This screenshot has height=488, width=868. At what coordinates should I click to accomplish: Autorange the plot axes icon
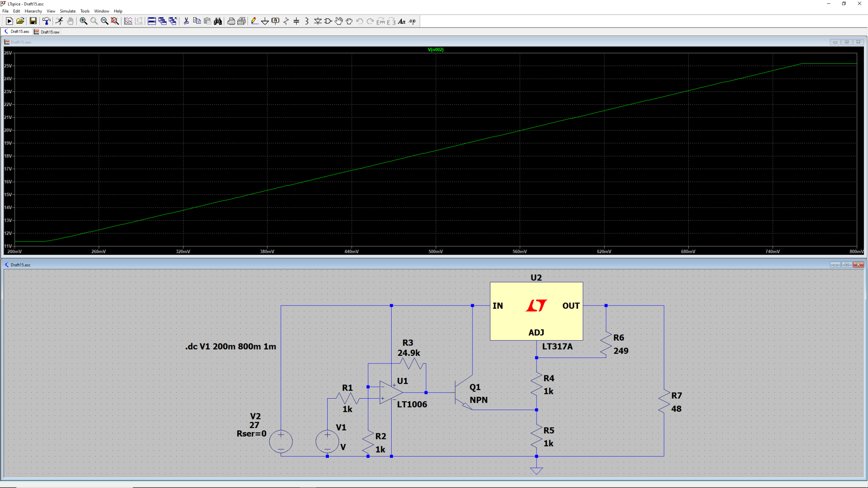(128, 21)
